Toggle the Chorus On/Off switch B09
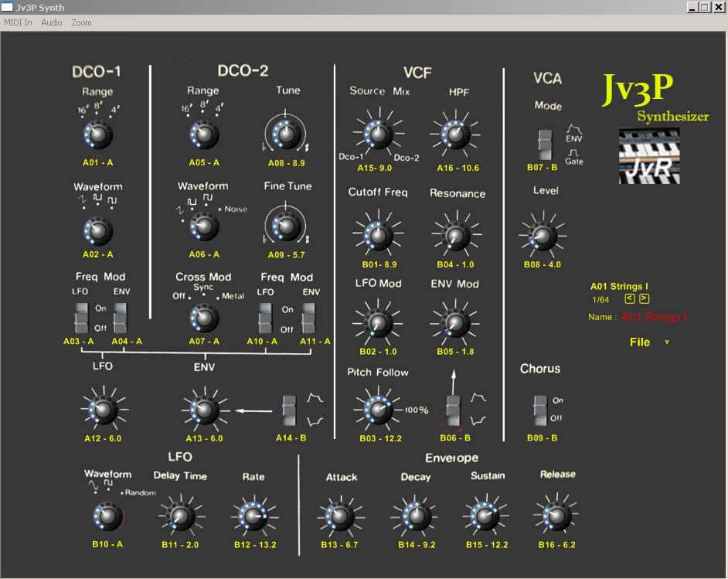Screen dimensions: 728x579 (x=540, y=410)
